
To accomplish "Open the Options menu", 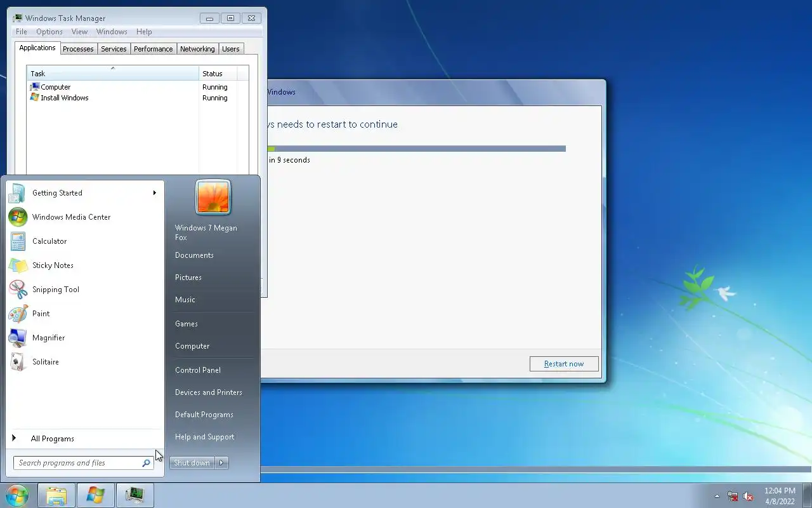I will pyautogui.click(x=49, y=32).
